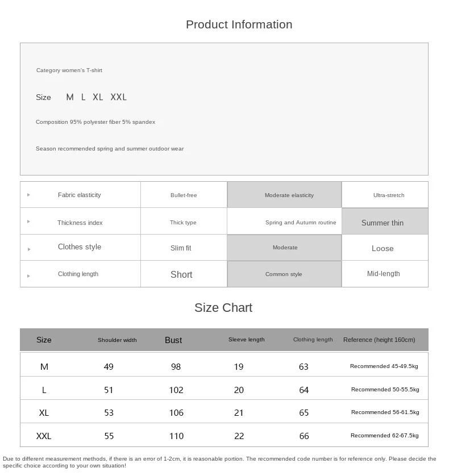Click the arrow beside Clothes style
This screenshot has width=449, height=476.
coord(28,249)
